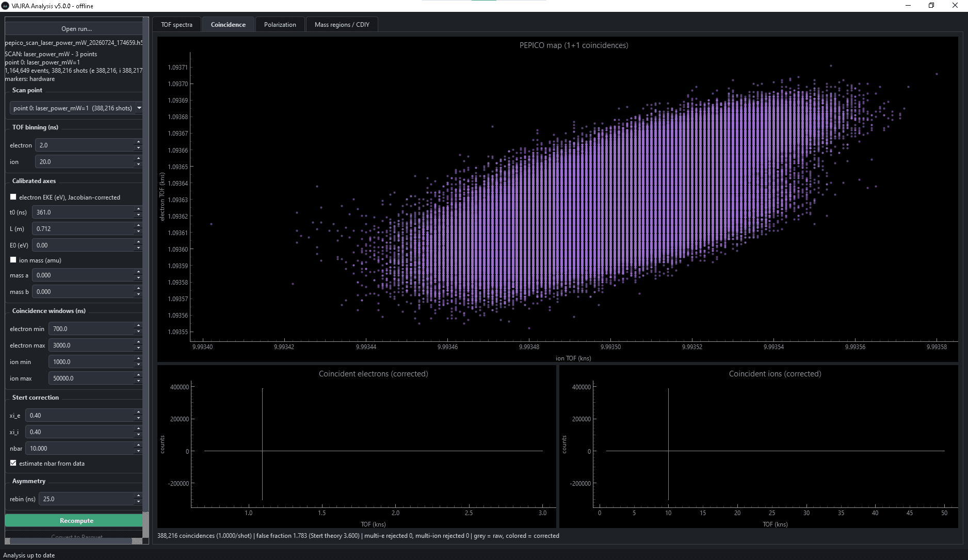Image resolution: width=968 pixels, height=560 pixels.
Task: Click the electron min window field
Action: point(92,329)
